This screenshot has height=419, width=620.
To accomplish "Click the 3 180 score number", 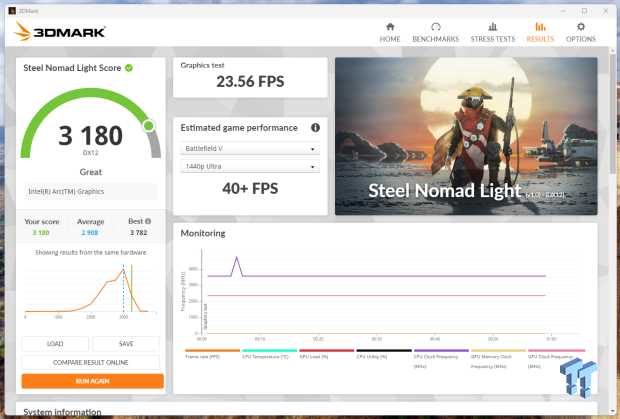I will [91, 135].
